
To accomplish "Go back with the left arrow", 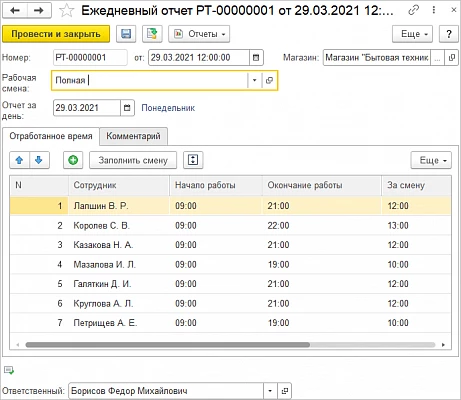I will (15, 11).
